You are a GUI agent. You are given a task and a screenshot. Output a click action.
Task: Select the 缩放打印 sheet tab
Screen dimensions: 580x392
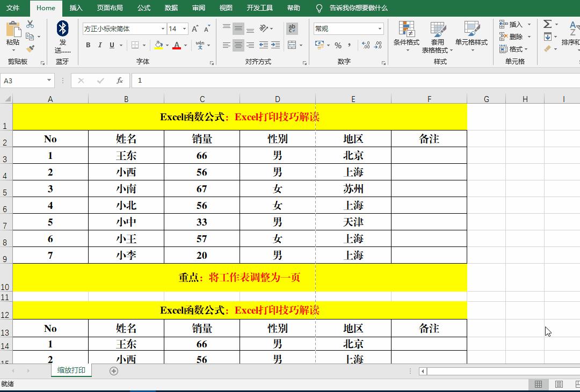coord(70,371)
